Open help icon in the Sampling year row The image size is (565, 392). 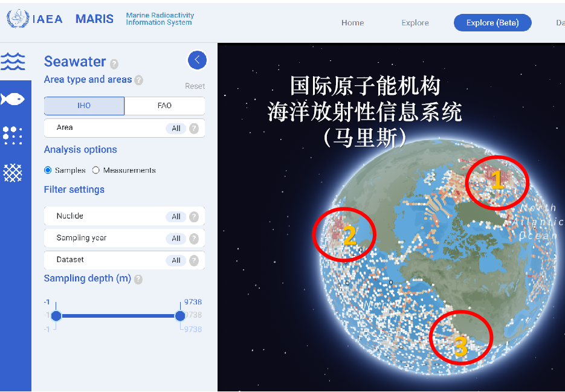(x=194, y=239)
